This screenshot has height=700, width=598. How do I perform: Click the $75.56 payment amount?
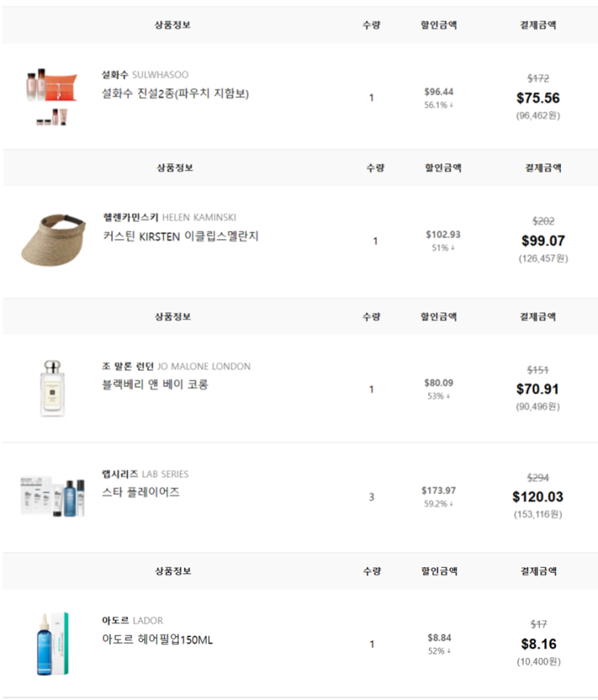pyautogui.click(x=538, y=98)
